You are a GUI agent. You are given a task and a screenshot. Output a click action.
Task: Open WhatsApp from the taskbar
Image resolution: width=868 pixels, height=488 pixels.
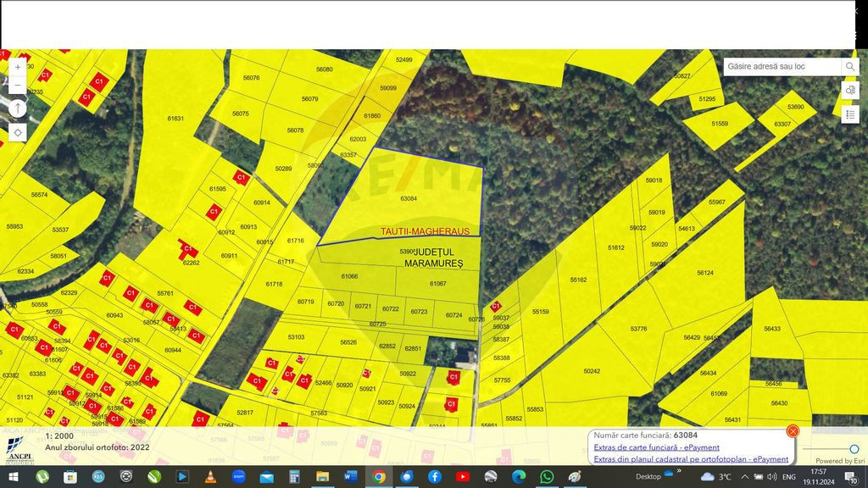tap(547, 477)
